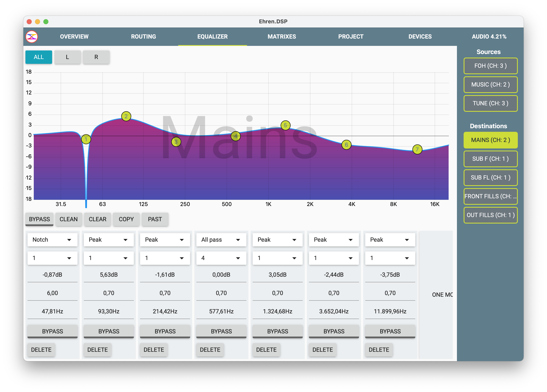The height and width of the screenshot is (392, 547).
Task: Delete the 11.899,96Hz Peak band
Action: [x=379, y=349]
